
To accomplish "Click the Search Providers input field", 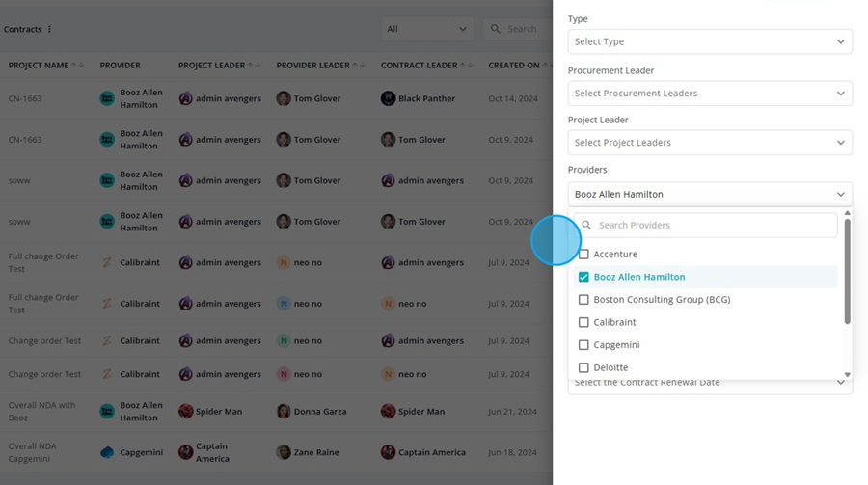I will click(706, 225).
